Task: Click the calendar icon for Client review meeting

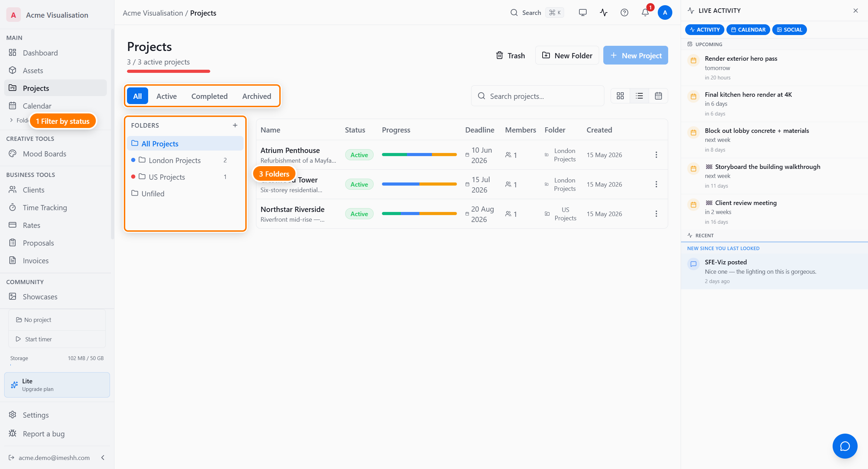Action: pyautogui.click(x=693, y=205)
